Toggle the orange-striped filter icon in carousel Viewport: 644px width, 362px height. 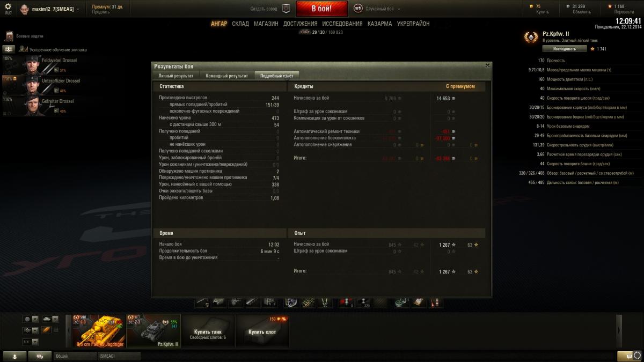click(47, 330)
